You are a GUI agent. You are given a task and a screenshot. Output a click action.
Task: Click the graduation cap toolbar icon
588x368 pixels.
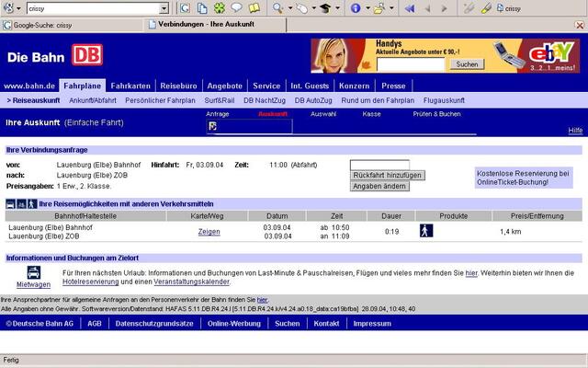tap(323, 8)
